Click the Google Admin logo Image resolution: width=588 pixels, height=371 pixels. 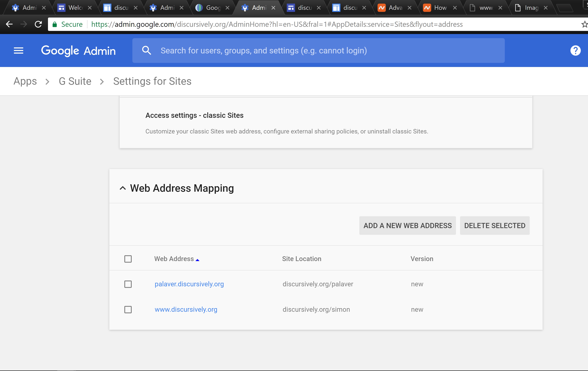78,51
